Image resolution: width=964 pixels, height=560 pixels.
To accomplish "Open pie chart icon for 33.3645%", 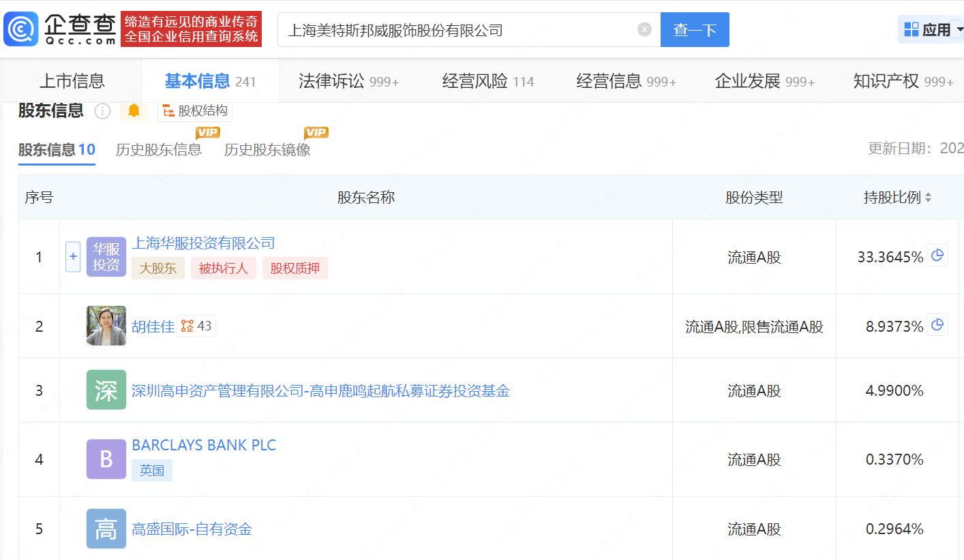I will 937,255.
